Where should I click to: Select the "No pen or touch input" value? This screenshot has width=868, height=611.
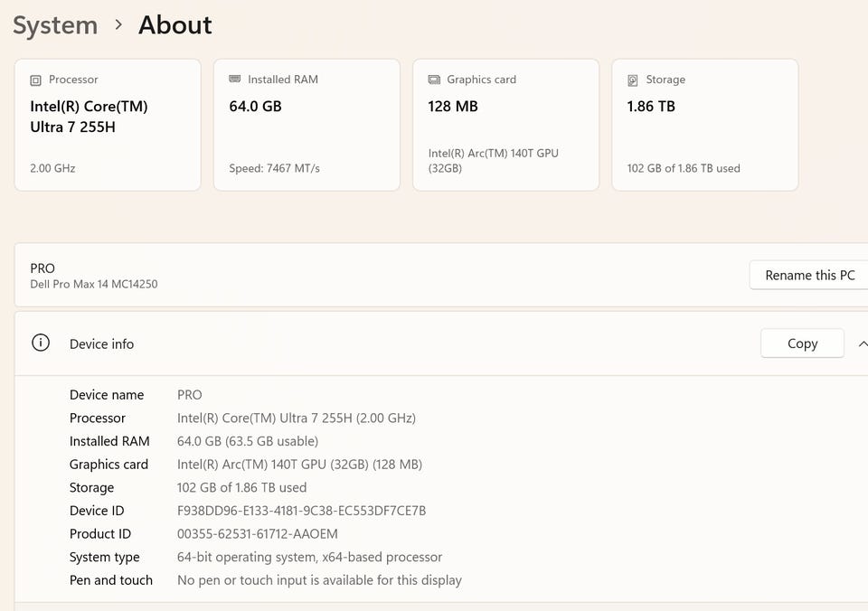tap(319, 580)
